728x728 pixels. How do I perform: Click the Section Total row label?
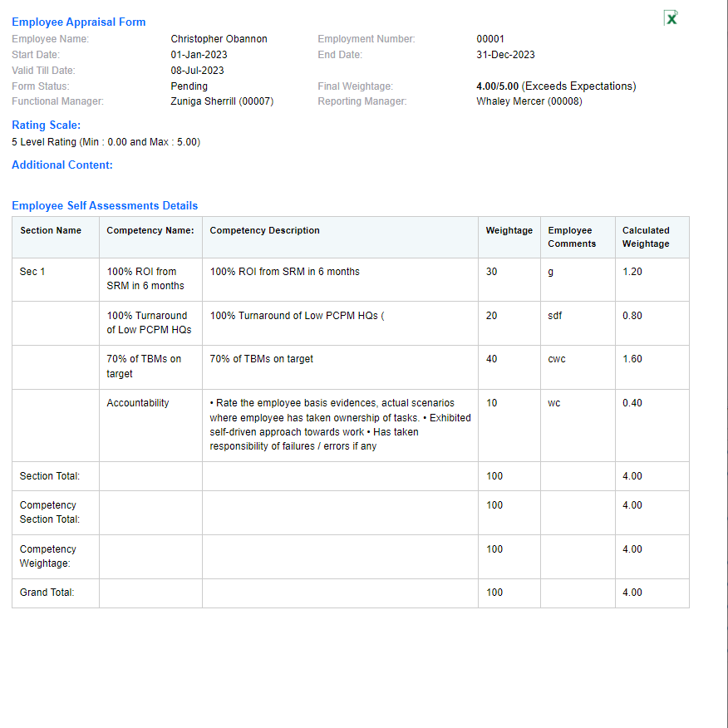click(49, 476)
